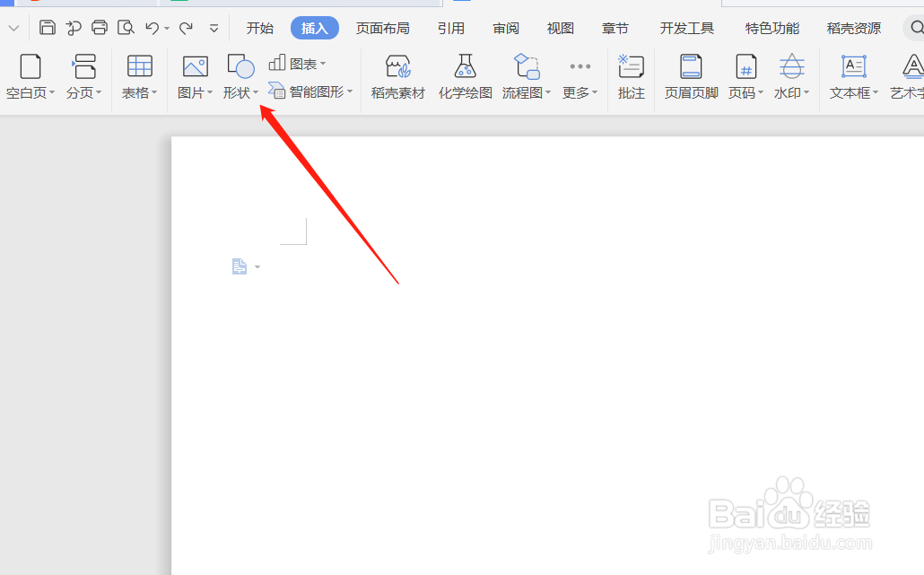
Task: Click 更多 to show more insert options
Action: [x=580, y=76]
